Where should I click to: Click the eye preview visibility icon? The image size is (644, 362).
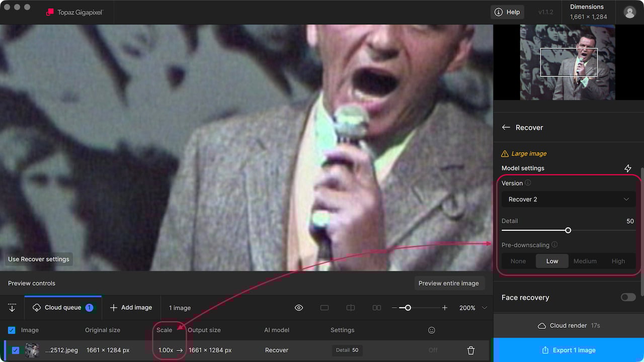point(299,308)
